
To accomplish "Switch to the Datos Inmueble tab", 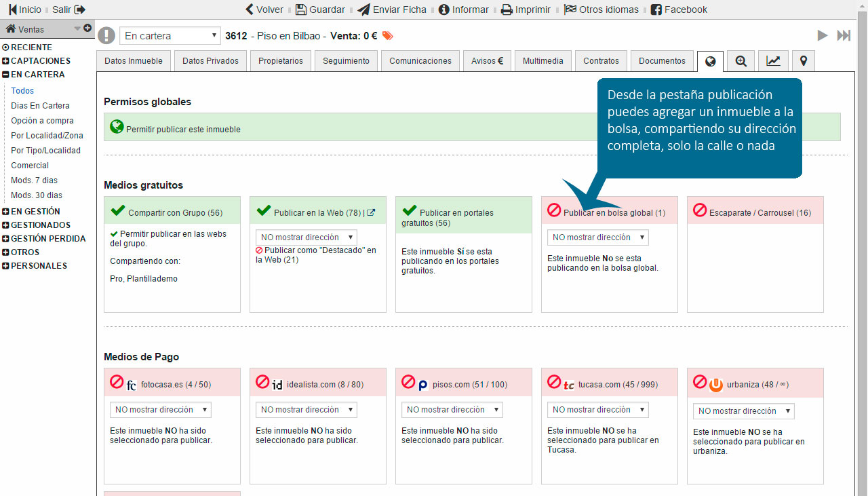I will pyautogui.click(x=134, y=61).
